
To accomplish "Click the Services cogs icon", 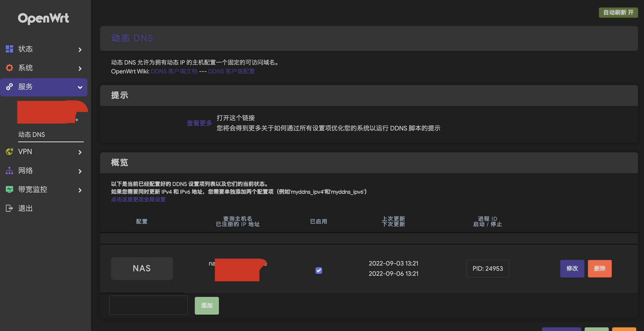I will tap(9, 87).
